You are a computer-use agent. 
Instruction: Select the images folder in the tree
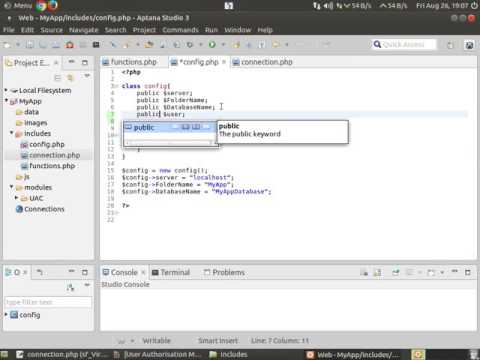[x=31, y=123]
